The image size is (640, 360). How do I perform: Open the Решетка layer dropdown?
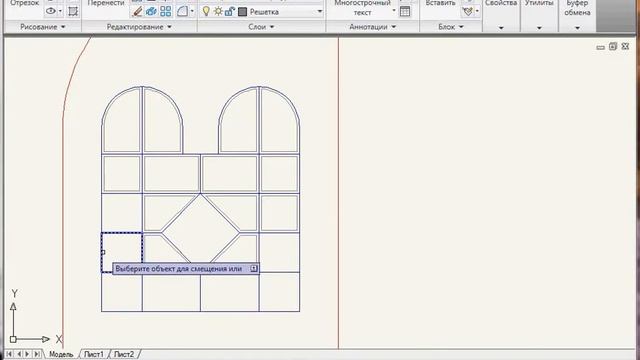coord(320,12)
